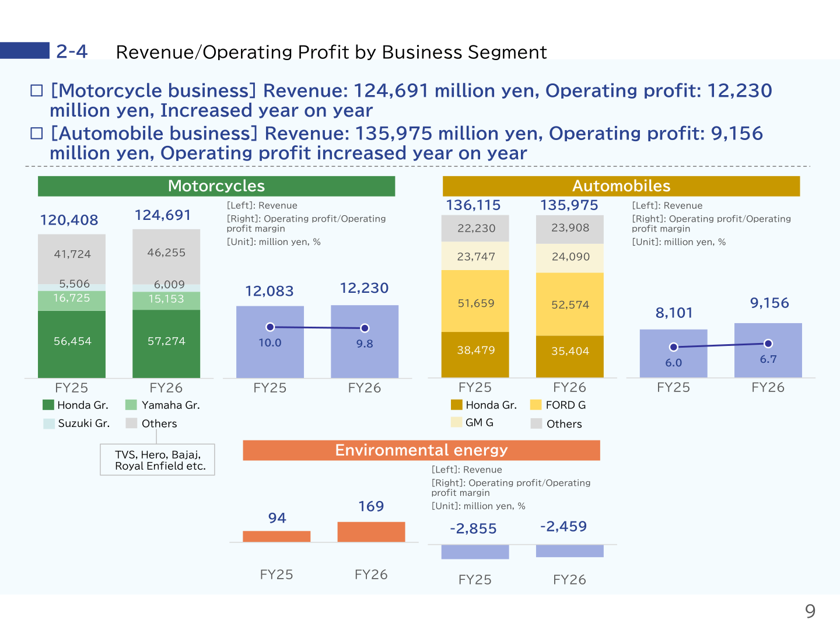Click the 6,009 Suzuki segment value
840x630 pixels.
(x=169, y=284)
